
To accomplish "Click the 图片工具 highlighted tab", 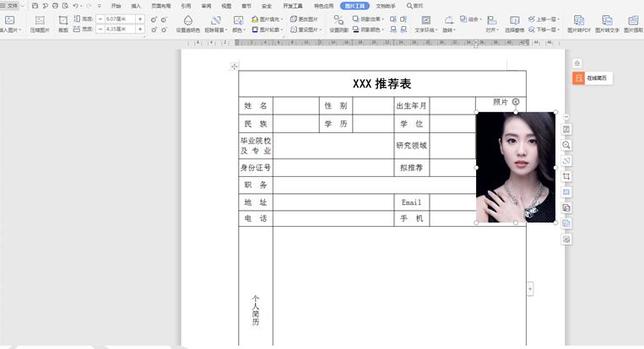I will pos(354,6).
